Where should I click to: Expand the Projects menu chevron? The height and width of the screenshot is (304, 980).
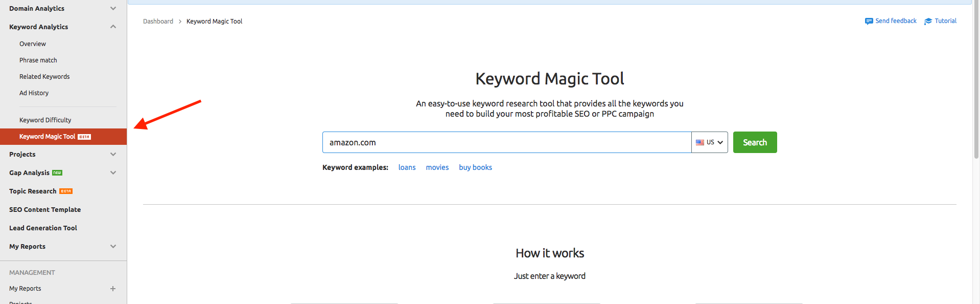[113, 154]
